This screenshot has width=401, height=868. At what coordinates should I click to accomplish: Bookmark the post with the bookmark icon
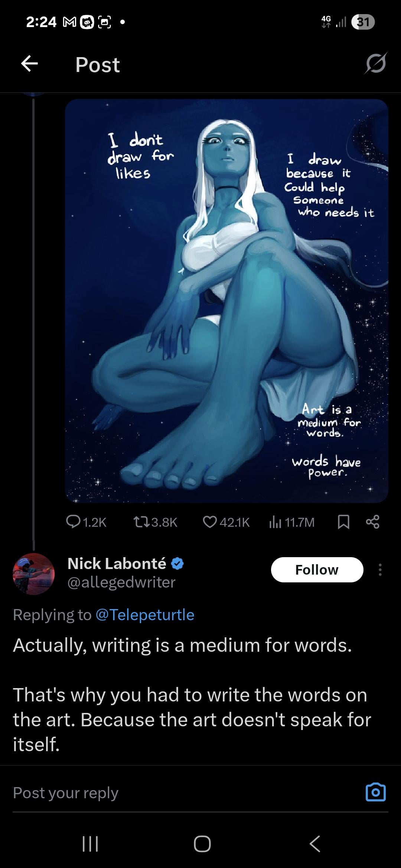(x=343, y=522)
